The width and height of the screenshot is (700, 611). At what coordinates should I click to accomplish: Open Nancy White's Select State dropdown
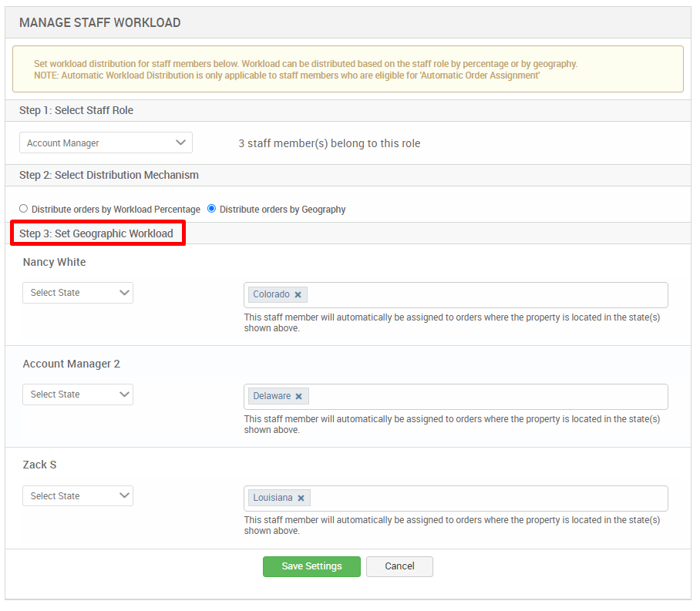(77, 293)
